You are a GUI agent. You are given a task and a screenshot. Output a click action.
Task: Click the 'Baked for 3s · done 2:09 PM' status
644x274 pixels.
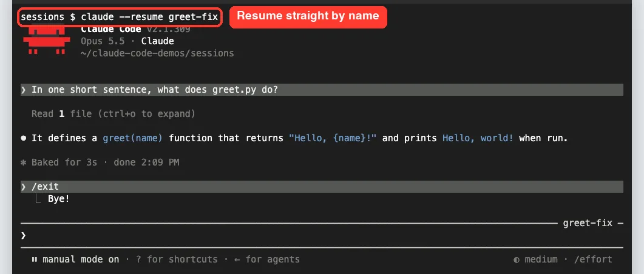pyautogui.click(x=105, y=162)
